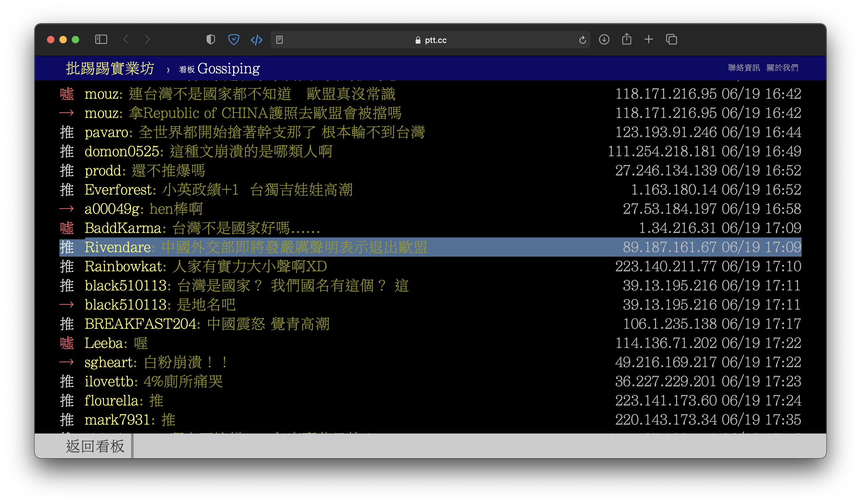Show the downloads list

(604, 40)
